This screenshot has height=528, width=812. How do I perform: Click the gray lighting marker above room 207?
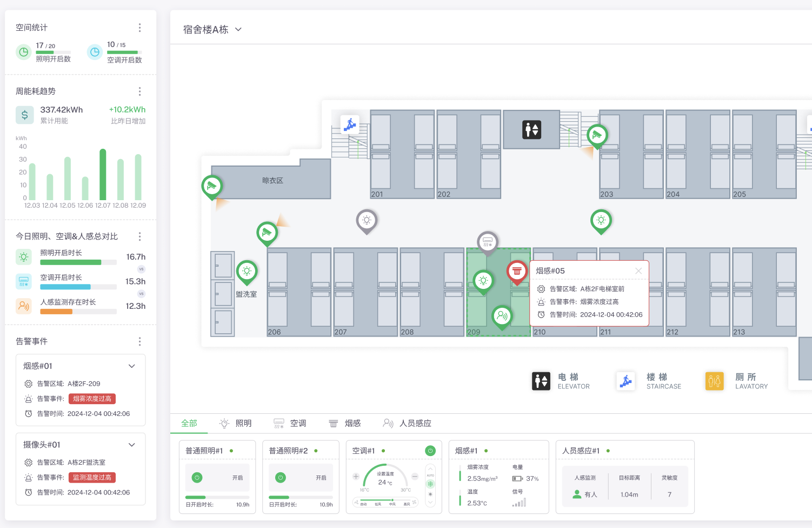(x=367, y=220)
